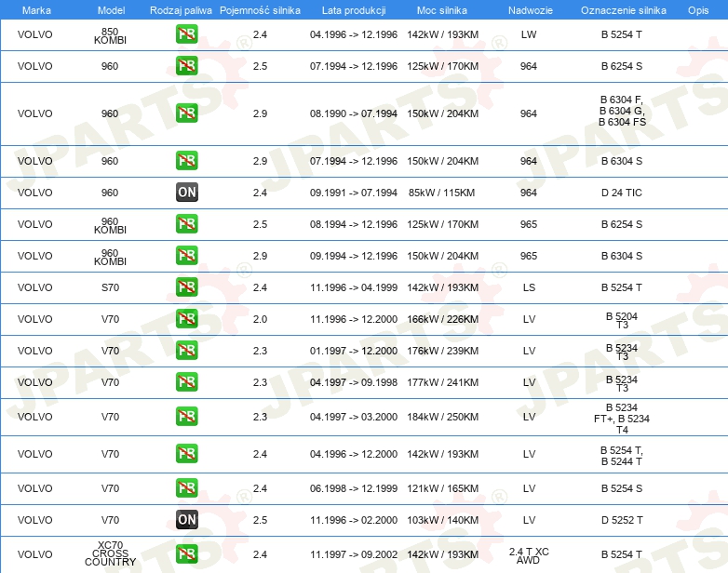Click the Rodzaj paliwa column header
The image size is (728, 573).
click(x=181, y=10)
